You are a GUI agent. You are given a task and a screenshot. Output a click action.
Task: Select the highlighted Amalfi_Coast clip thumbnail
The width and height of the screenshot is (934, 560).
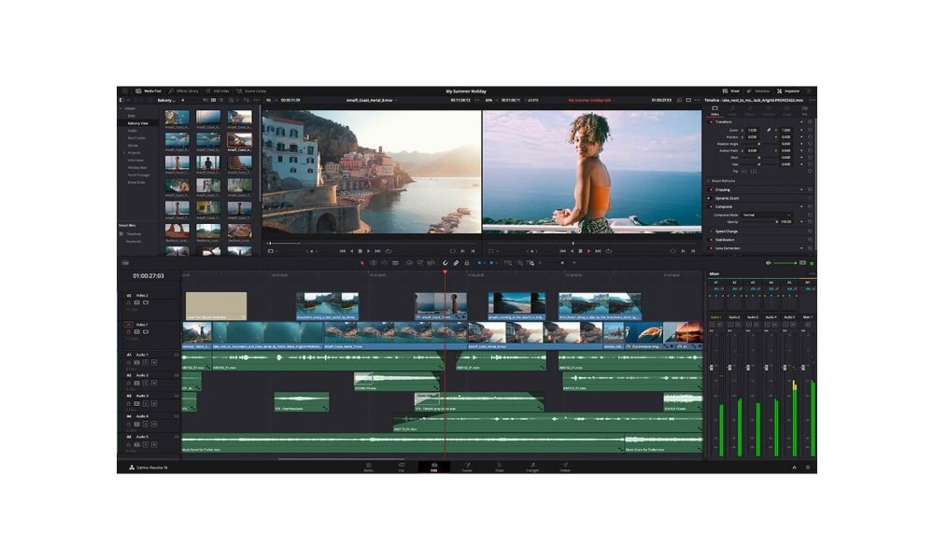(240, 142)
